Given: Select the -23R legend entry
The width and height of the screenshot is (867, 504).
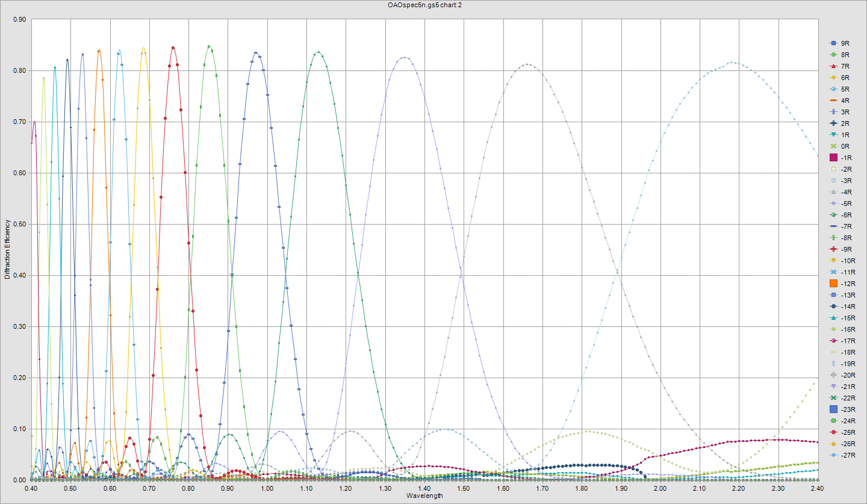Looking at the screenshot, I should coord(842,409).
